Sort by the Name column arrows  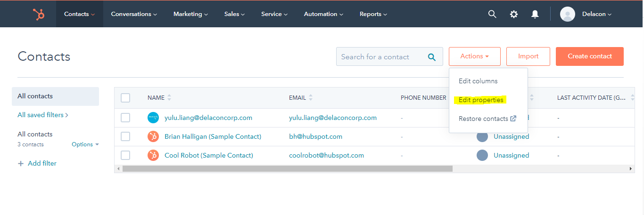pos(169,98)
